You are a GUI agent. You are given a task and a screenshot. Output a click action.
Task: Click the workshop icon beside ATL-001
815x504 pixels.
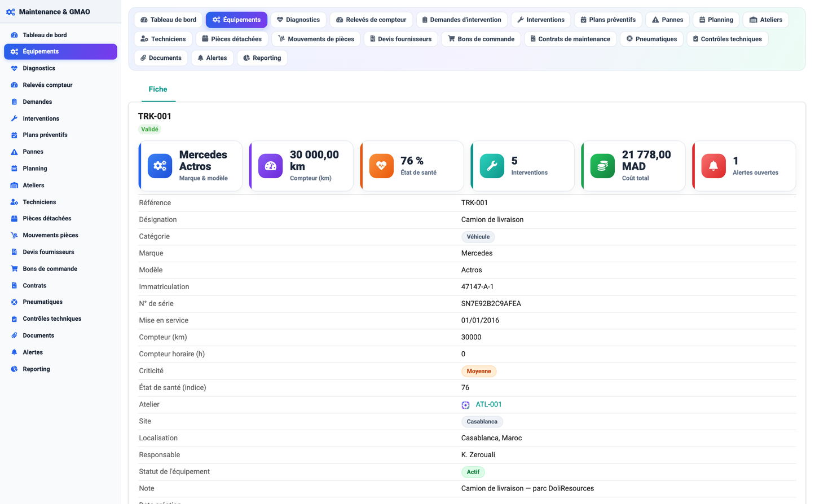(x=465, y=405)
